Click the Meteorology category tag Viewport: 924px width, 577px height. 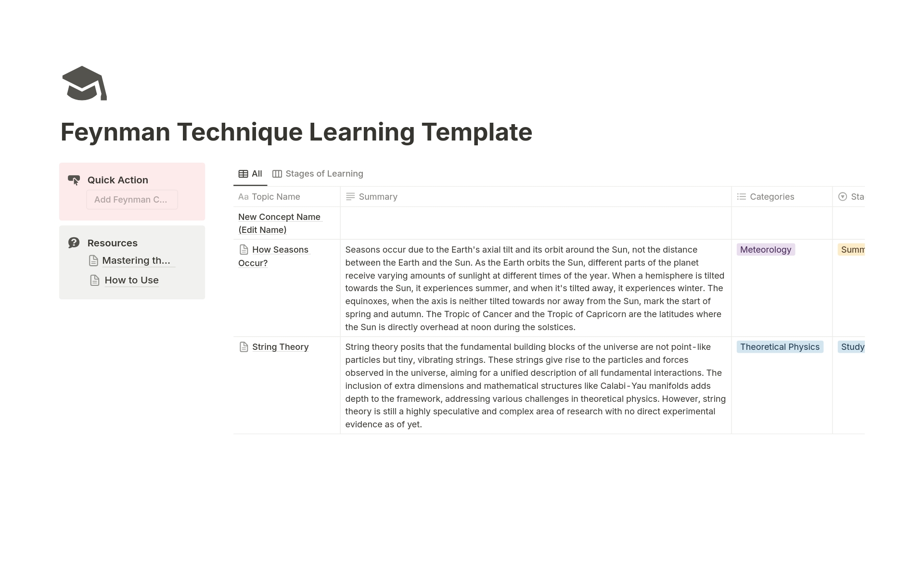coord(765,249)
